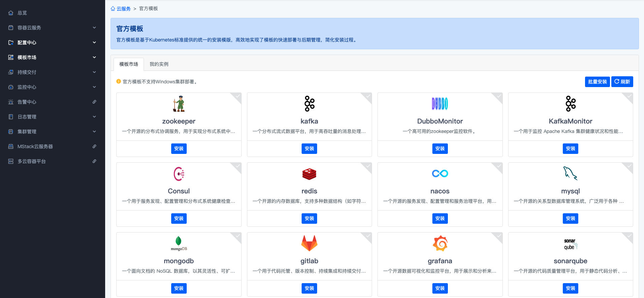The height and width of the screenshot is (298, 644).
Task: Expand the 持续交付 menu chevron
Action: pos(94,72)
